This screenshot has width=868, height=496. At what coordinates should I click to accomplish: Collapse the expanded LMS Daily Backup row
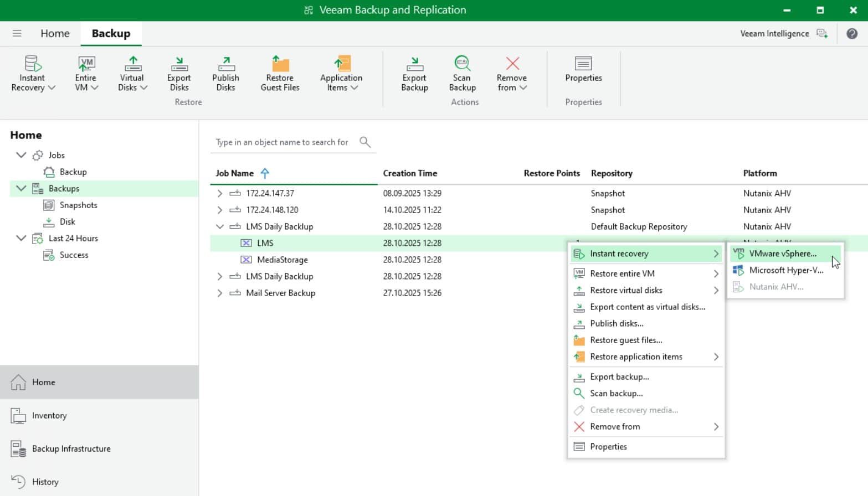click(x=220, y=226)
